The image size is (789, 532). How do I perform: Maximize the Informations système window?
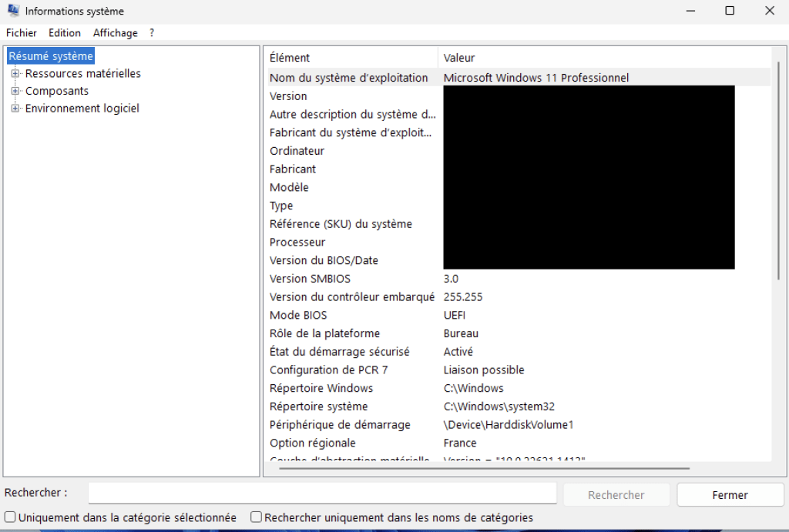coord(730,11)
